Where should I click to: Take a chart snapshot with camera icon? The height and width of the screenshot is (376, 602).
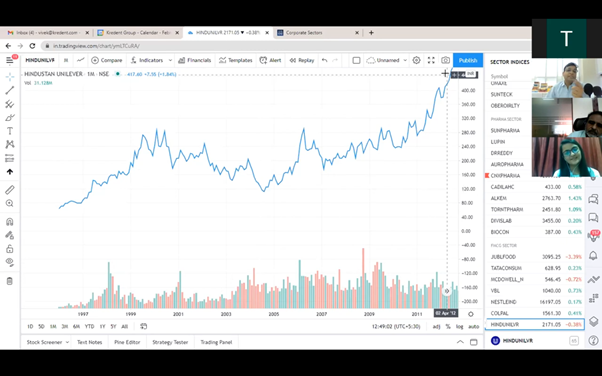445,60
